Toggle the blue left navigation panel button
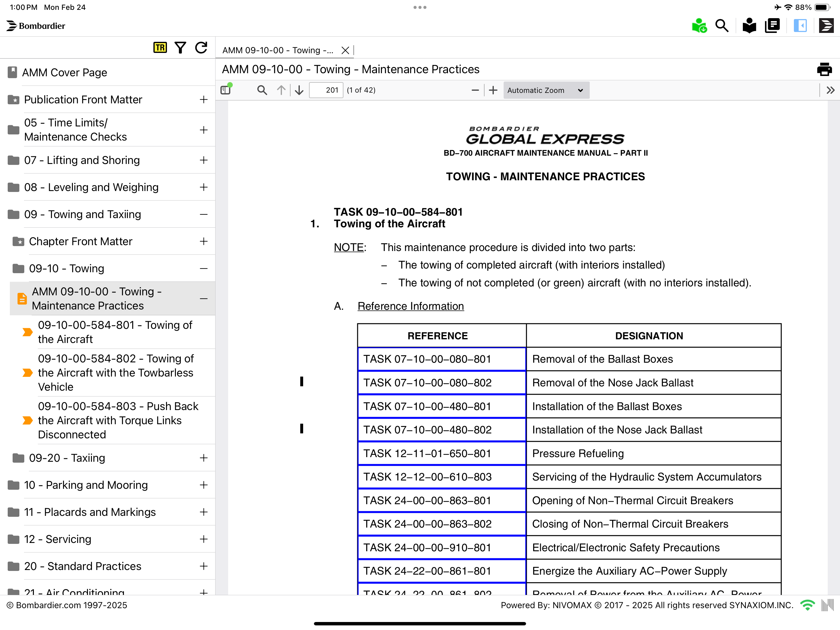Image resolution: width=840 pixels, height=630 pixels. 800,26
